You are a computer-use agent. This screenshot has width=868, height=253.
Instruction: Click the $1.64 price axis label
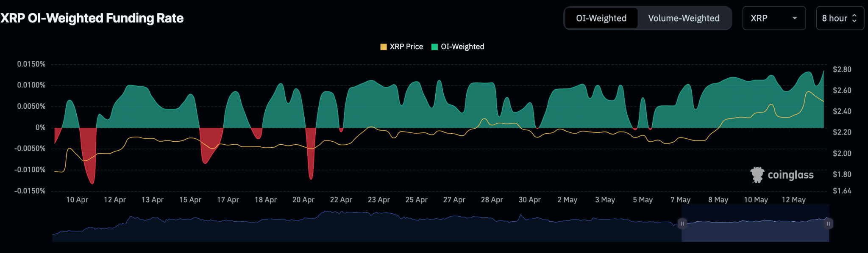(842, 191)
